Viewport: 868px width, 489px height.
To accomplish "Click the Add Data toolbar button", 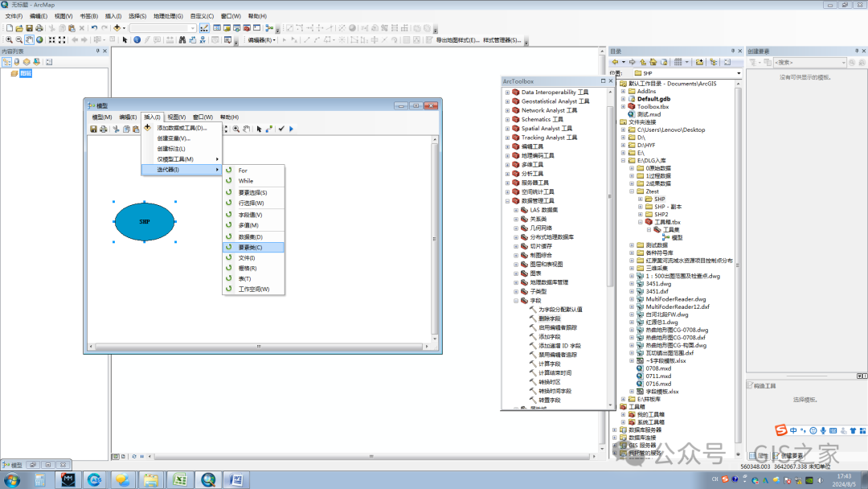I will tap(117, 28).
